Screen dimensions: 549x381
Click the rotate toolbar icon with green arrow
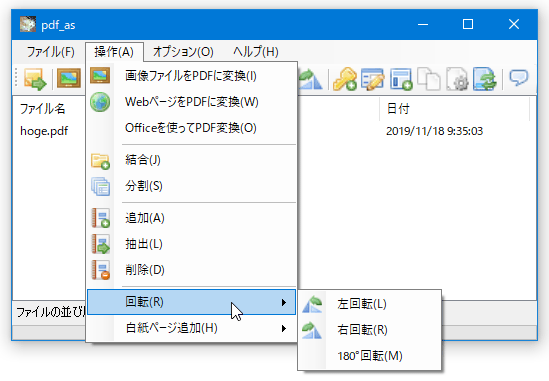click(311, 79)
